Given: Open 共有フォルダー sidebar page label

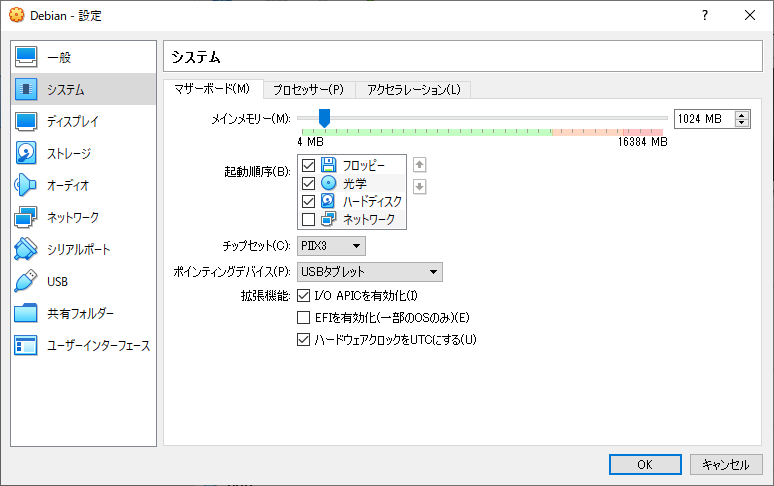Looking at the screenshot, I should point(80,314).
